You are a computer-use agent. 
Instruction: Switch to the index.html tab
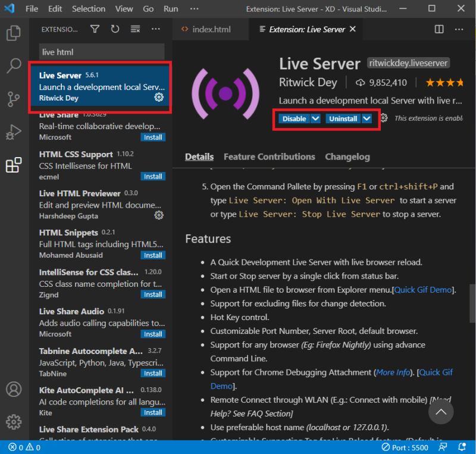point(208,28)
